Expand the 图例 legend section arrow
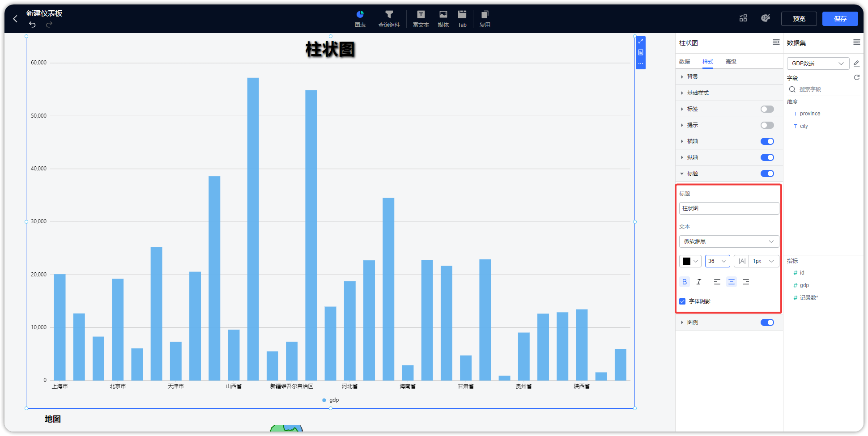 pos(682,322)
